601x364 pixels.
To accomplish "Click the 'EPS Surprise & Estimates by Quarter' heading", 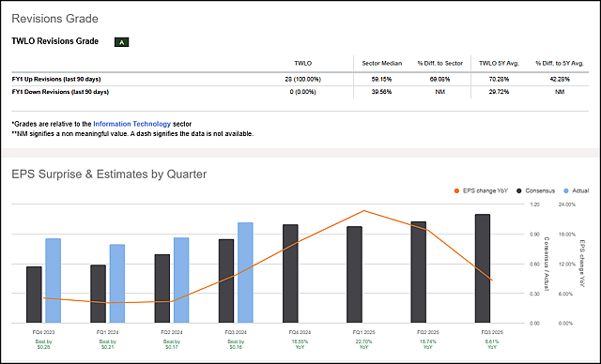I will pos(109,174).
